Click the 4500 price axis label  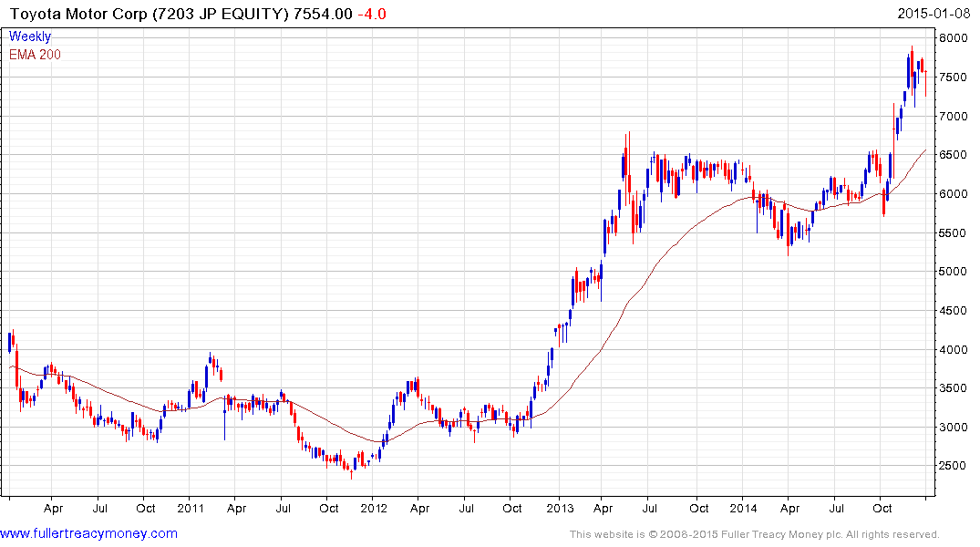[x=954, y=311]
